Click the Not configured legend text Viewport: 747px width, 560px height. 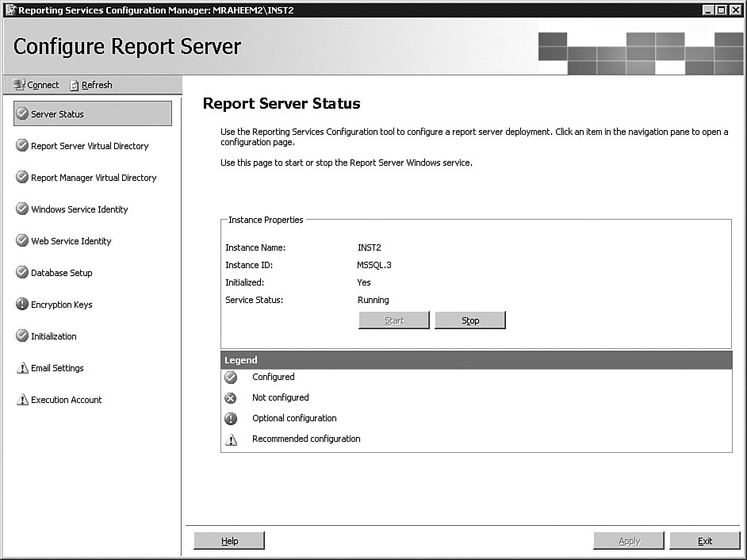(281, 397)
